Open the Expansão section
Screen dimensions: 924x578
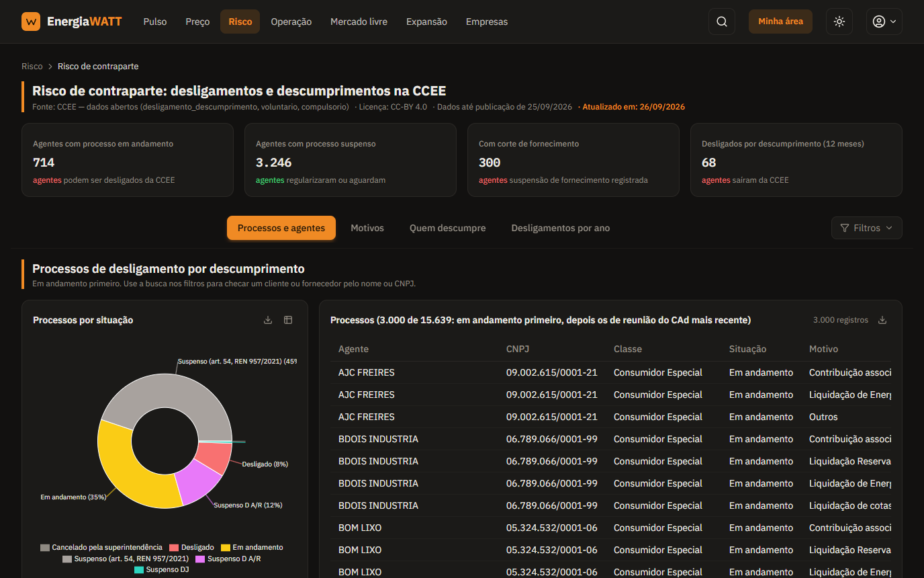tap(426, 22)
